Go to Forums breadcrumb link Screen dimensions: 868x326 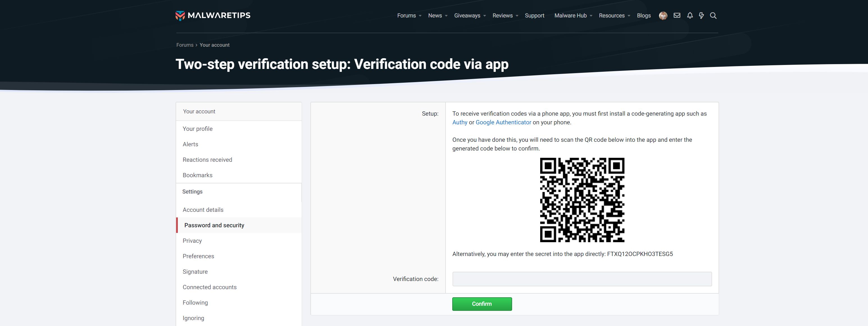click(x=185, y=45)
